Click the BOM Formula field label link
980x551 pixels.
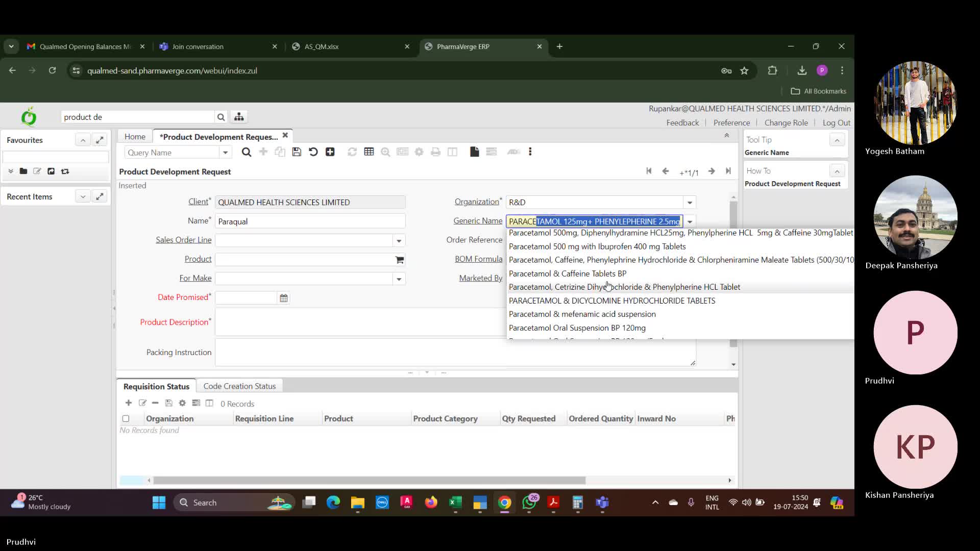(478, 259)
